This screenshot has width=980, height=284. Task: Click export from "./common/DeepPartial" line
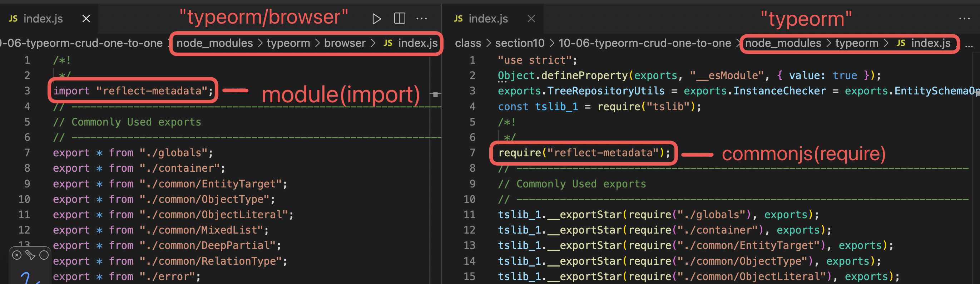click(x=167, y=246)
